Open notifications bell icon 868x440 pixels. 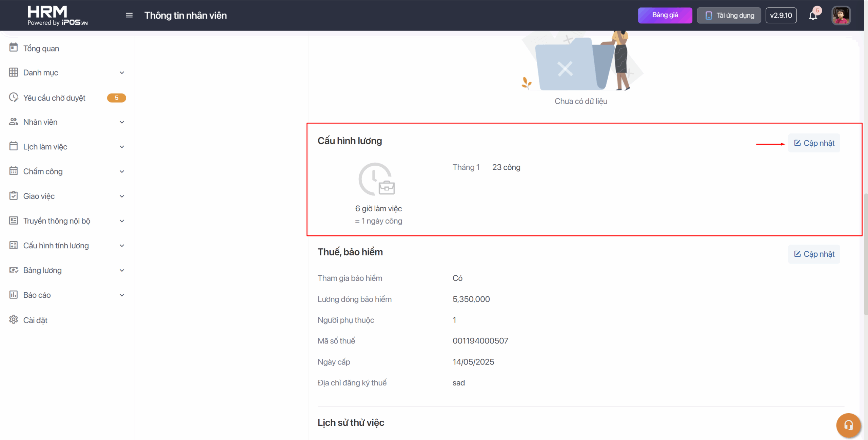(x=813, y=16)
